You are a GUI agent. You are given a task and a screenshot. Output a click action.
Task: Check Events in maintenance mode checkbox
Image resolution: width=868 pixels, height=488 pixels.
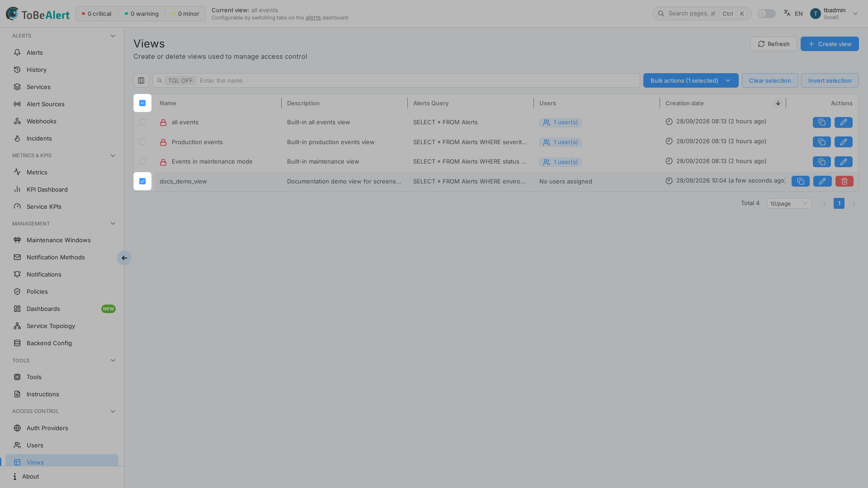(142, 161)
